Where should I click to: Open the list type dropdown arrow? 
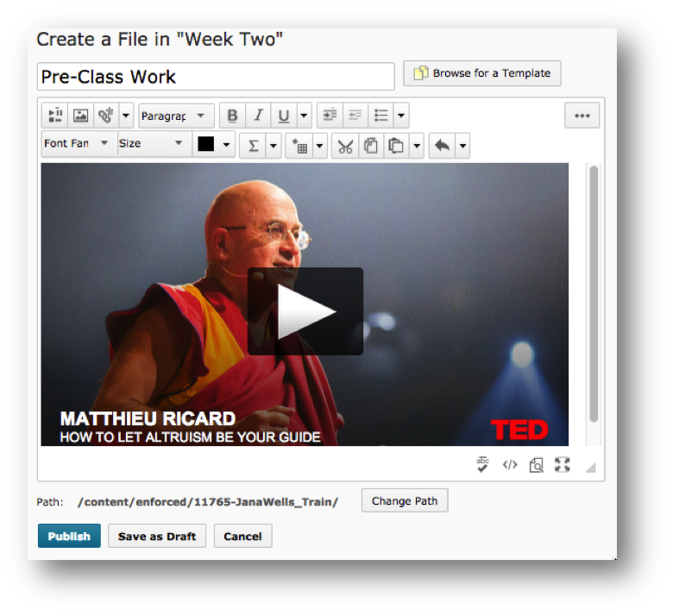pyautogui.click(x=401, y=116)
